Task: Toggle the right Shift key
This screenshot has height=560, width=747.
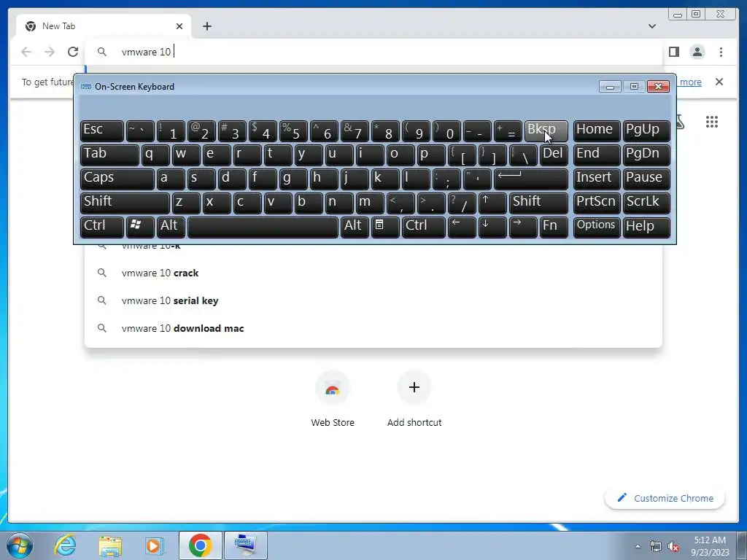Action: [x=538, y=203]
